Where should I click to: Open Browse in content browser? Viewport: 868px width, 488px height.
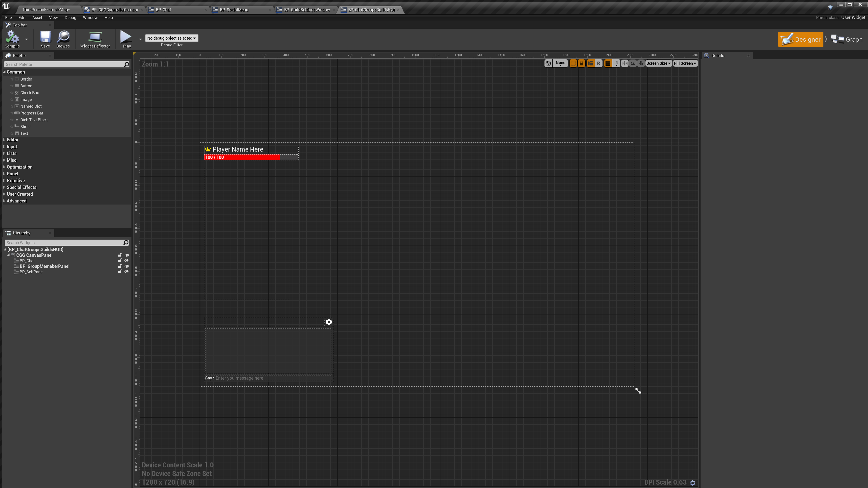[x=63, y=37]
